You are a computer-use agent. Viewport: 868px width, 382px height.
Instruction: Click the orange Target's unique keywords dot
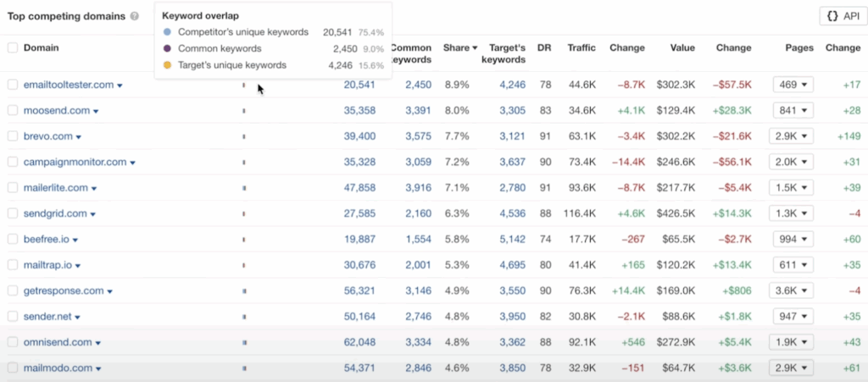167,65
